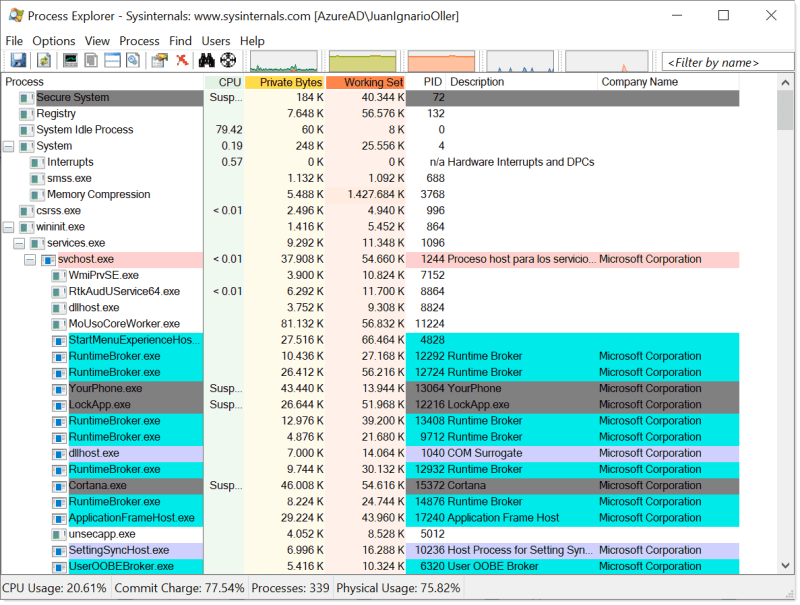Click CPU Usage 20.61% in status bar
Screen dimensions: 800x605
55,588
